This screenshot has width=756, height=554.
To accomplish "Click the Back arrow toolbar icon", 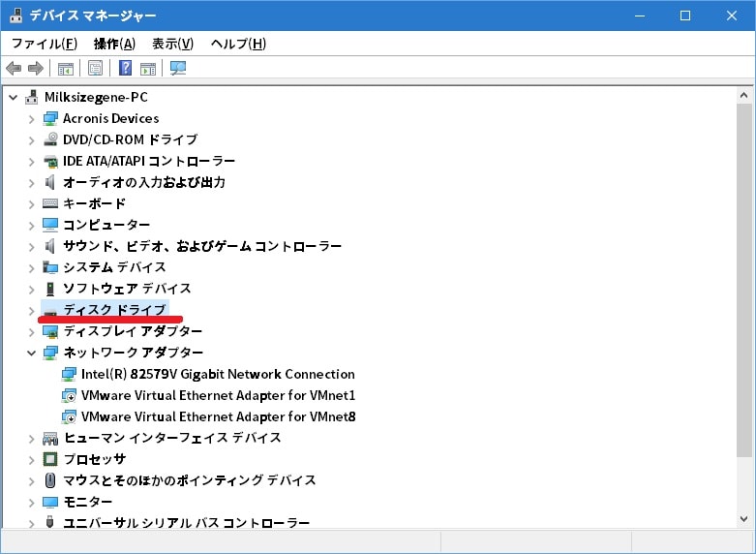I will [14, 68].
